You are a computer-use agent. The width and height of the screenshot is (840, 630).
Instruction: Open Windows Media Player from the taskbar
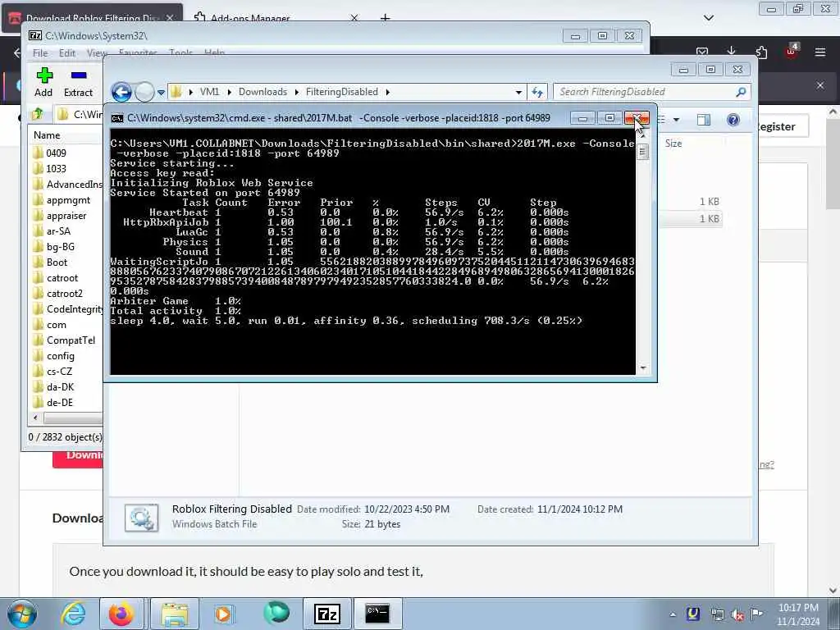(x=223, y=614)
